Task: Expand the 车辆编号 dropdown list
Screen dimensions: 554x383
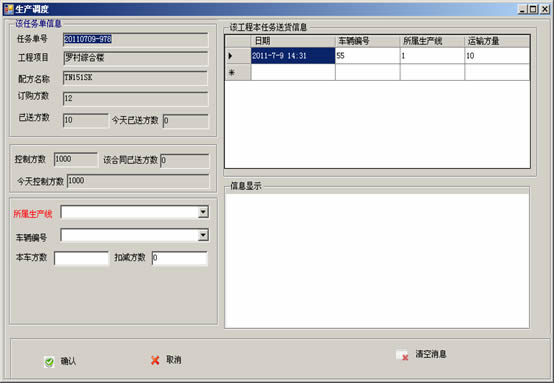Action: [x=203, y=235]
